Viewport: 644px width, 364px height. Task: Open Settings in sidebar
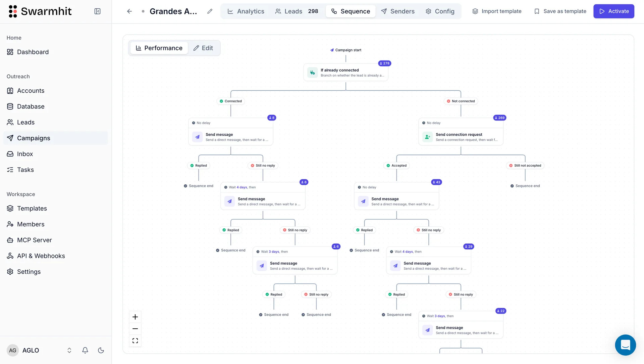pos(55,272)
